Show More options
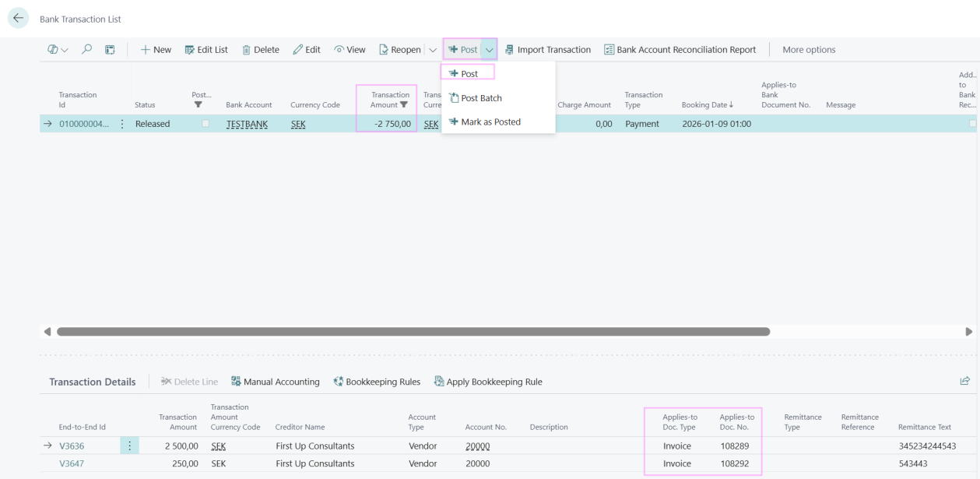This screenshot has height=479, width=980. click(809, 49)
